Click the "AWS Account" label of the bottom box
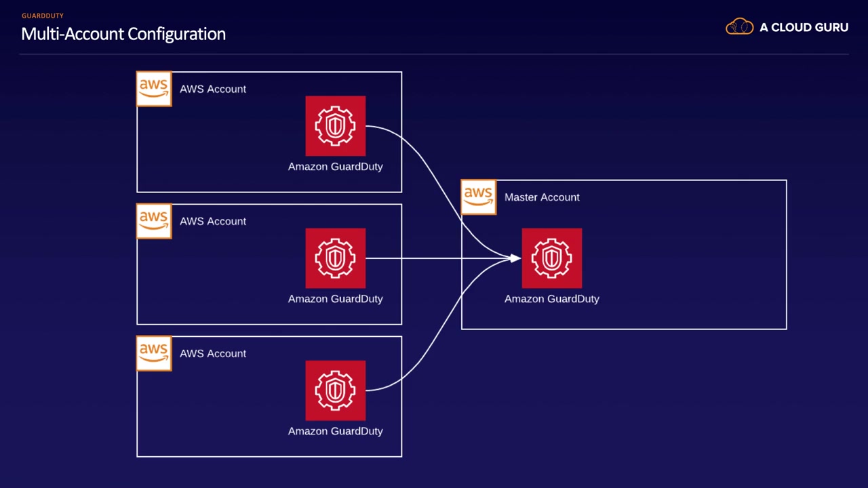 pyautogui.click(x=213, y=353)
